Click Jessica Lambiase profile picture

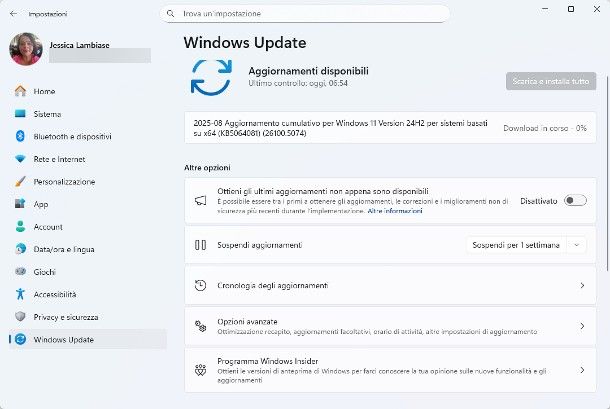point(24,49)
